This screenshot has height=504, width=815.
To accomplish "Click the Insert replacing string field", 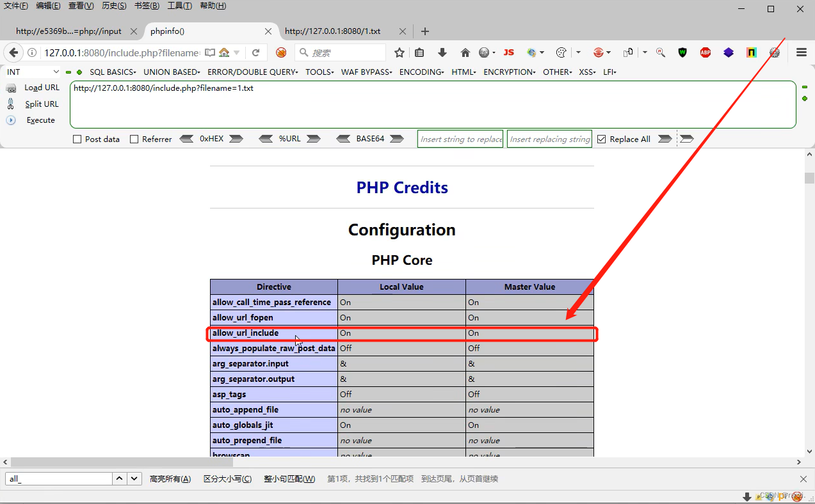I will (549, 139).
